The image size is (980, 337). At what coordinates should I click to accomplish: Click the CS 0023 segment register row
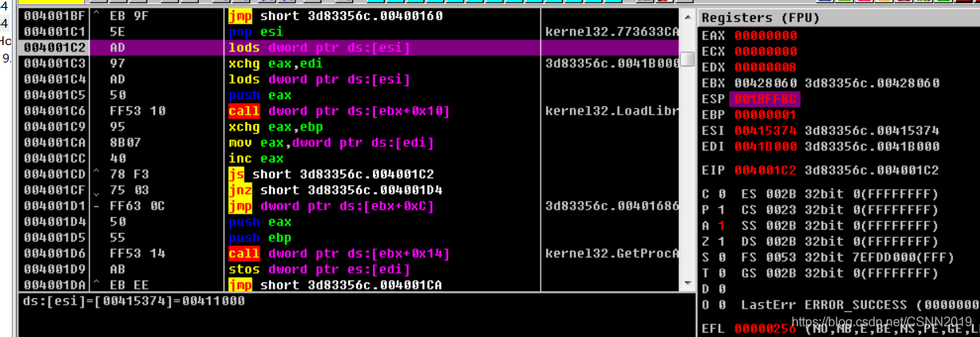point(840,209)
